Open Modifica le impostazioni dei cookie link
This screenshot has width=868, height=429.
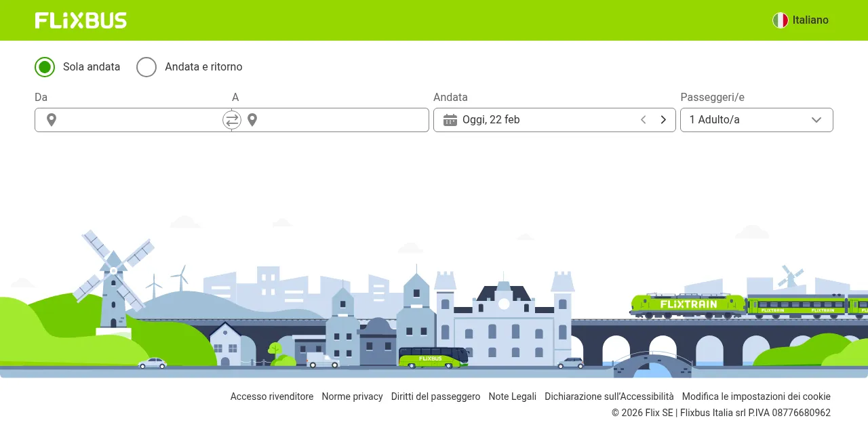click(x=756, y=396)
